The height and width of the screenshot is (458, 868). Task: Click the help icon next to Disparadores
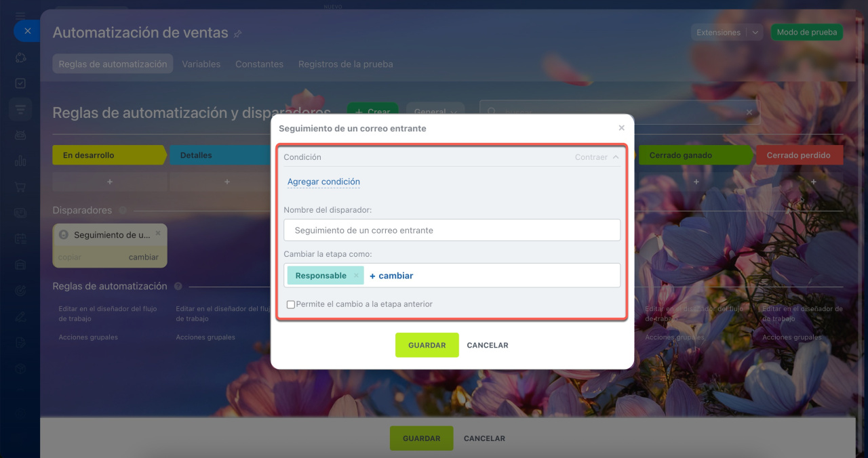pyautogui.click(x=122, y=211)
